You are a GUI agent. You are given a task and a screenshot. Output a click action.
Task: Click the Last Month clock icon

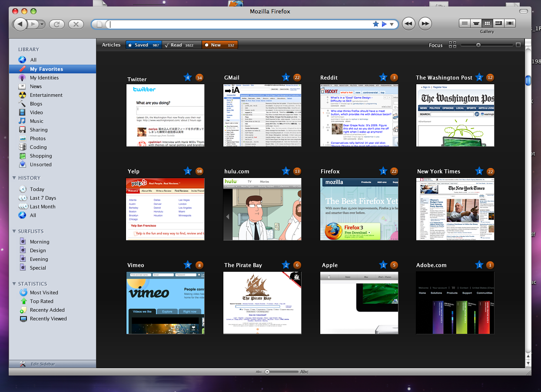pyautogui.click(x=23, y=207)
